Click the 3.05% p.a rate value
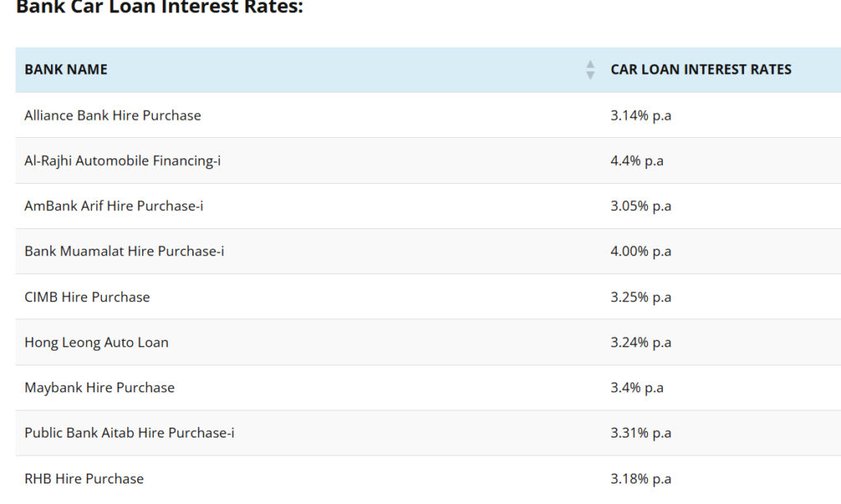The height and width of the screenshot is (504, 841). (x=641, y=206)
